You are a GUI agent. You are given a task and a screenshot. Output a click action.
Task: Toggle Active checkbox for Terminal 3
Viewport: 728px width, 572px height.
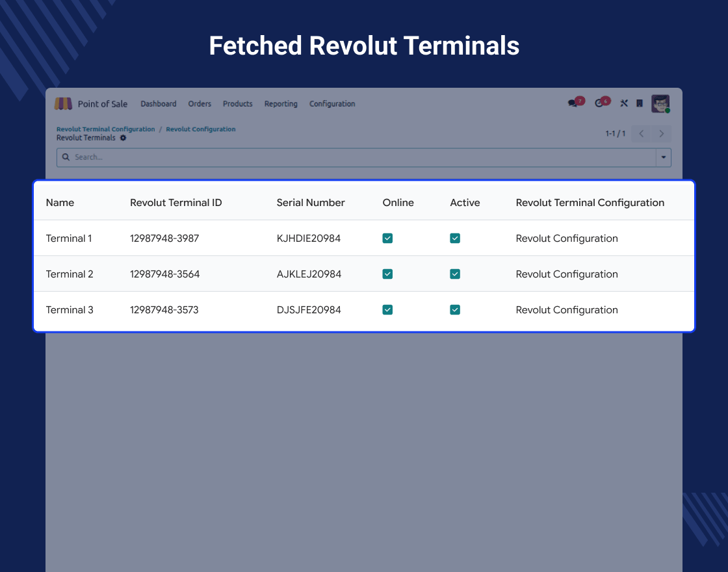[x=455, y=309]
